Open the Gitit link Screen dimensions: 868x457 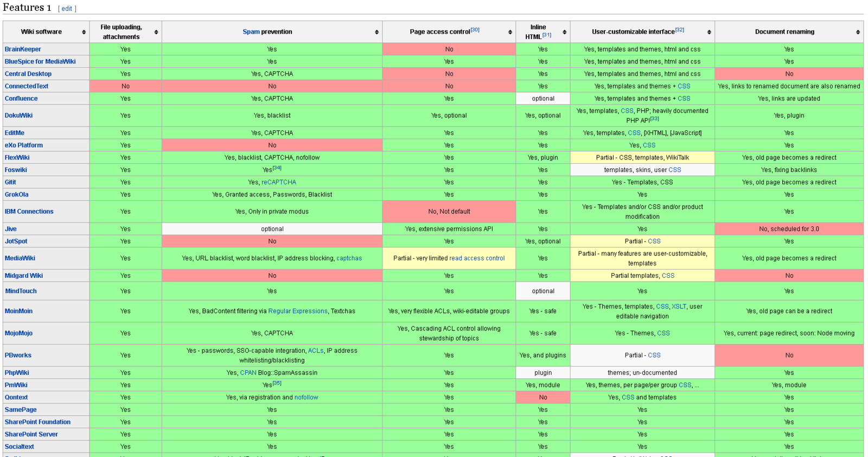click(x=10, y=182)
